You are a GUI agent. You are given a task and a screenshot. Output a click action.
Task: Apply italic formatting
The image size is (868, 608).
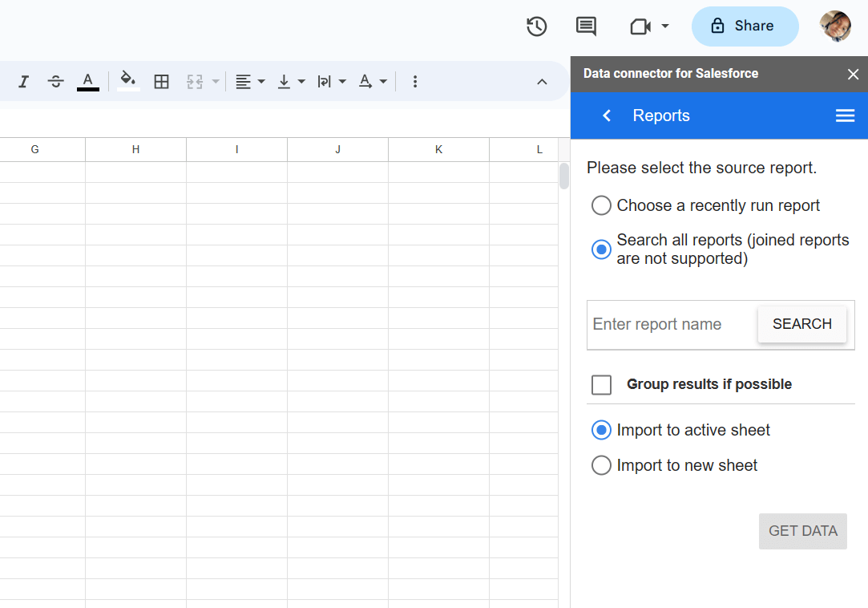tap(23, 82)
